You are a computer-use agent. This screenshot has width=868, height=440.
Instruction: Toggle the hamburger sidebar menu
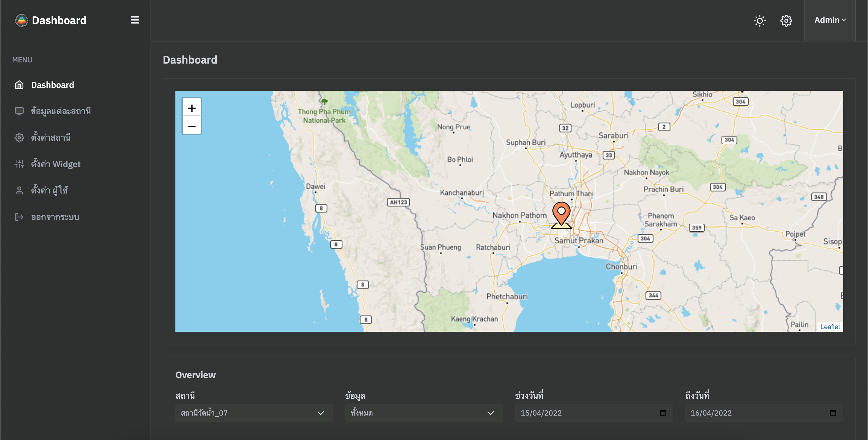pos(135,20)
